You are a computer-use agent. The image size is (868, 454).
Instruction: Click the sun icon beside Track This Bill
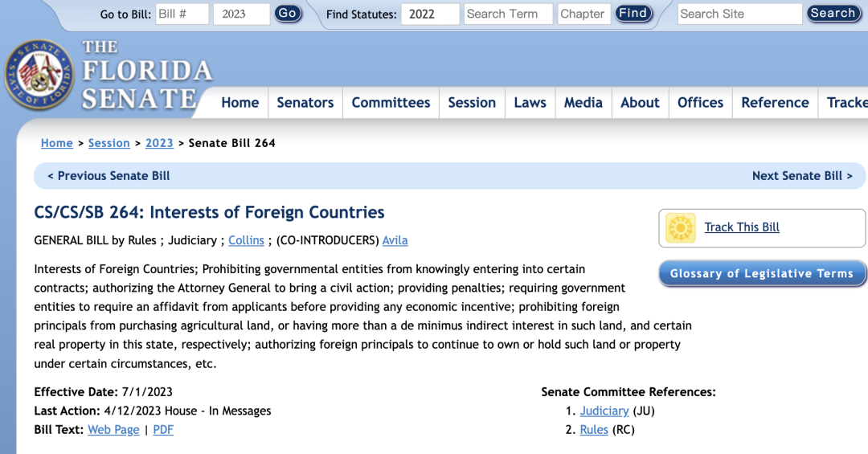pyautogui.click(x=681, y=228)
